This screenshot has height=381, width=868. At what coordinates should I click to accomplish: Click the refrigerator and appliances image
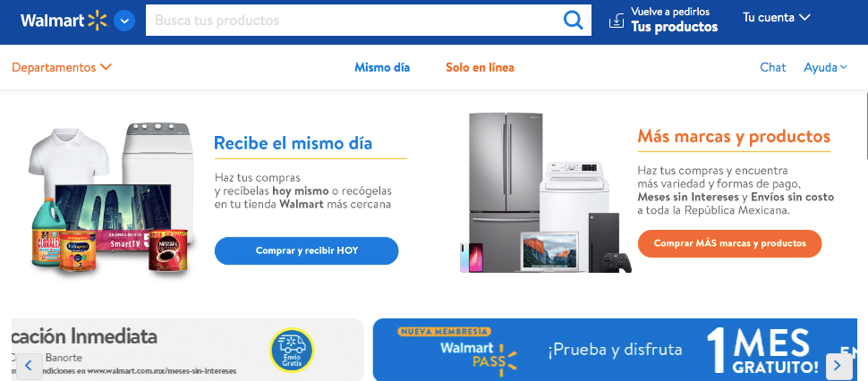pos(546,192)
